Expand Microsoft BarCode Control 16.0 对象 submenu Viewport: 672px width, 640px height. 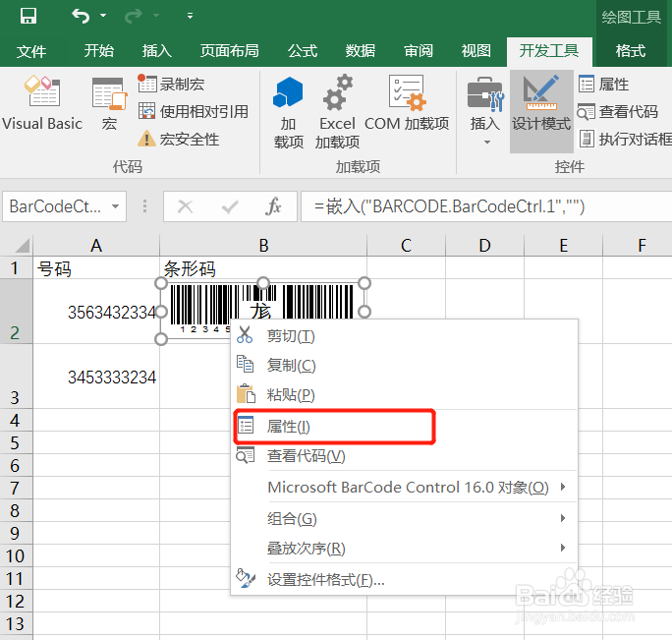click(404, 488)
